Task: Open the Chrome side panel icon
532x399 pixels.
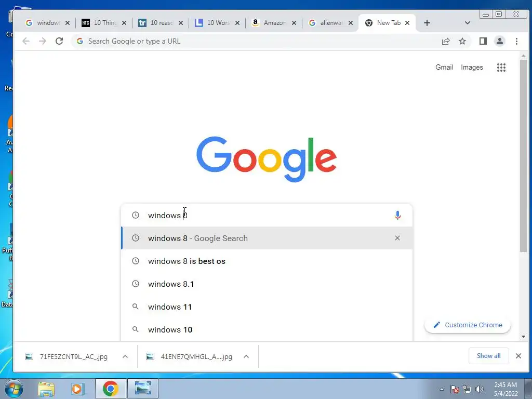Action: click(483, 41)
